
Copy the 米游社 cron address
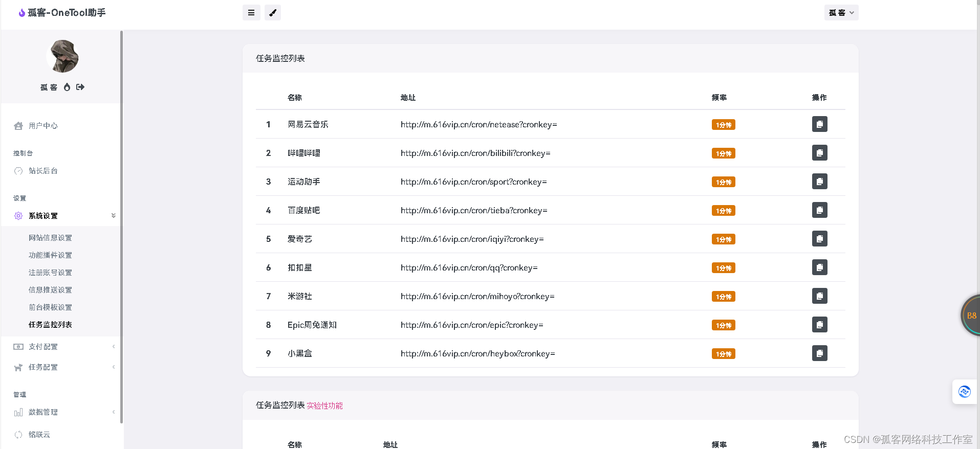819,296
